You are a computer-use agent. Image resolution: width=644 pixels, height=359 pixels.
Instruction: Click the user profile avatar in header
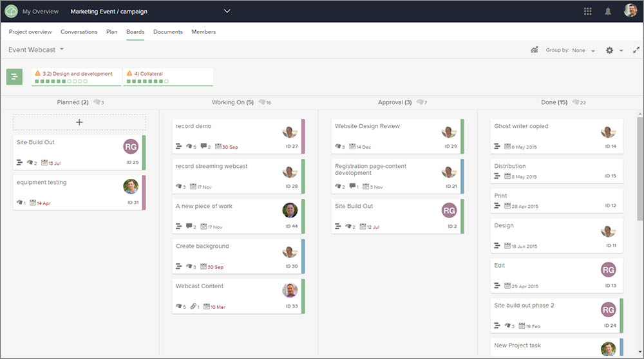tap(630, 11)
